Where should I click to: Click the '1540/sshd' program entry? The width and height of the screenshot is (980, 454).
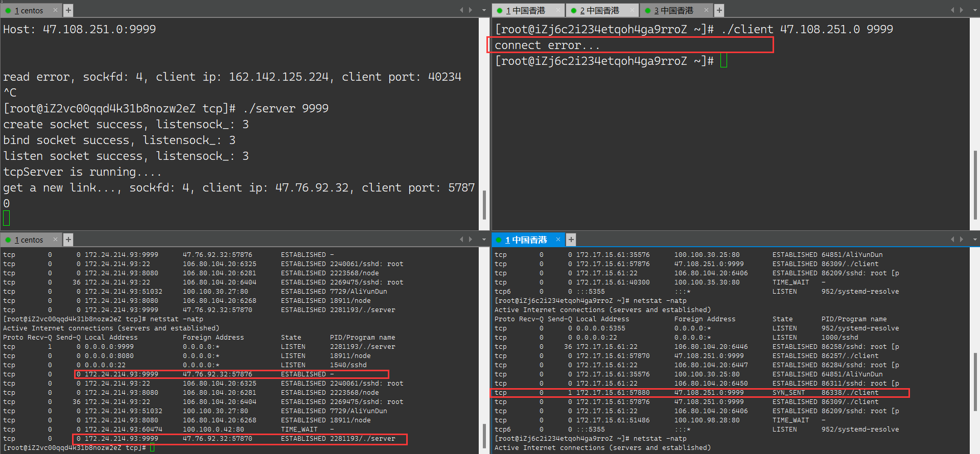348,365
